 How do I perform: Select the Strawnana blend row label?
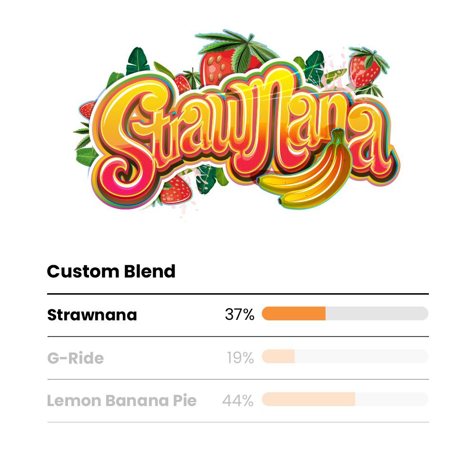point(92,315)
